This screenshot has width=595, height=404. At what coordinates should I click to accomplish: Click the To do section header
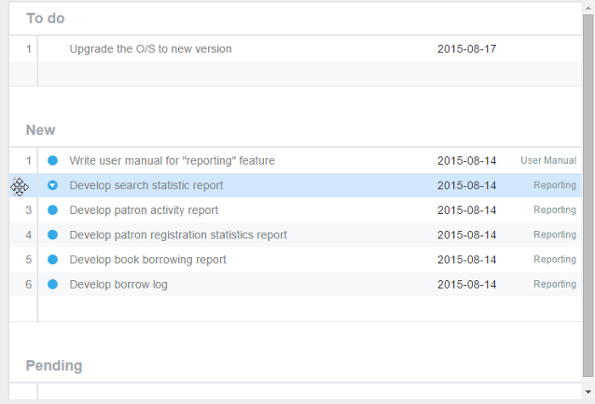[x=45, y=18]
